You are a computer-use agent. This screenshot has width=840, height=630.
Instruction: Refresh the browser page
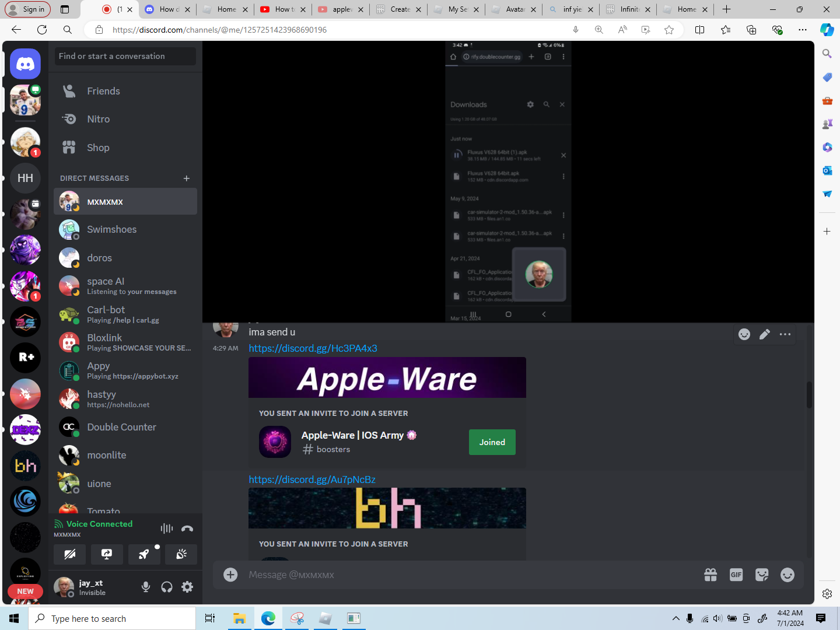(x=42, y=30)
